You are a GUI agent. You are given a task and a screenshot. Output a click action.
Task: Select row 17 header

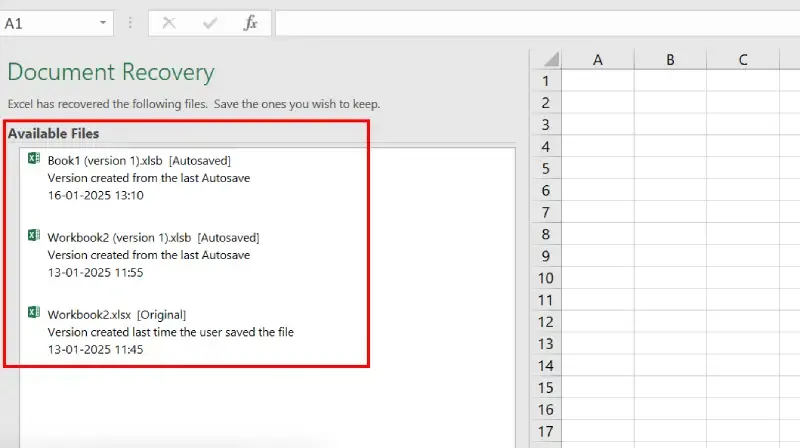coord(545,432)
